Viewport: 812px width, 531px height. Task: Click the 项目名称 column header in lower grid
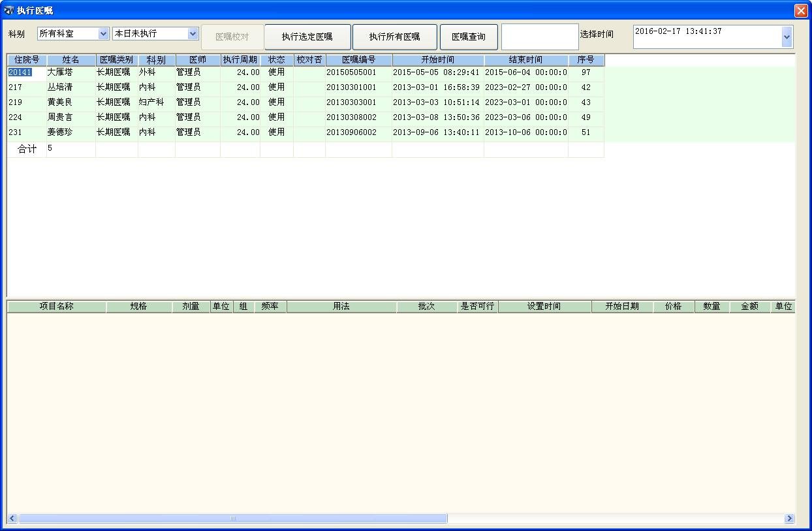coord(56,307)
